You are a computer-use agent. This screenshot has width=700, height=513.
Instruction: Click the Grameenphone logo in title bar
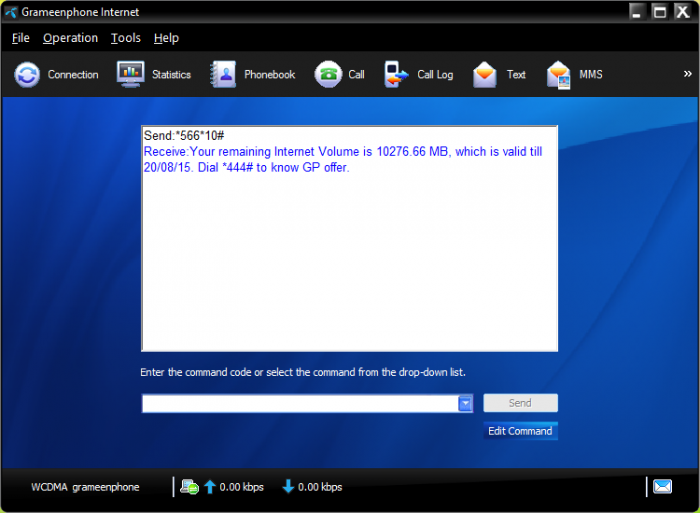[11, 12]
